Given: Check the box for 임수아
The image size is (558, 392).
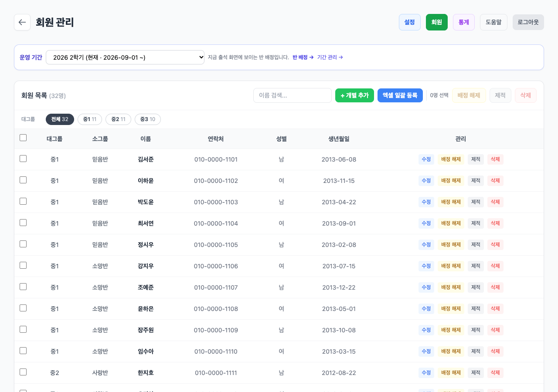Looking at the screenshot, I should click(x=23, y=351).
